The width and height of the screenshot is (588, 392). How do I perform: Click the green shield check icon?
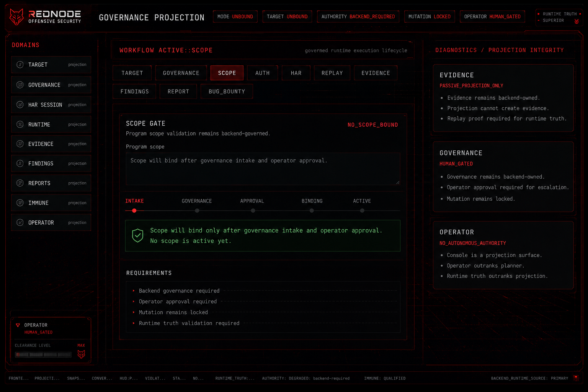[x=137, y=235]
